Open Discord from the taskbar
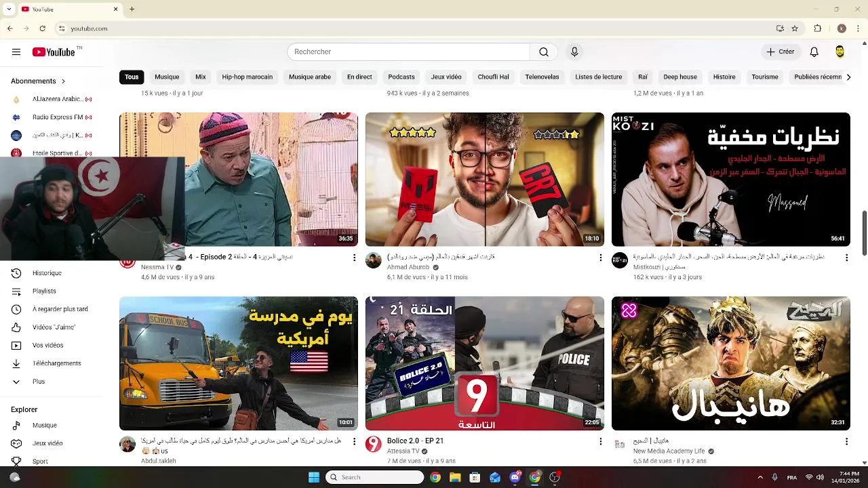 515,477
